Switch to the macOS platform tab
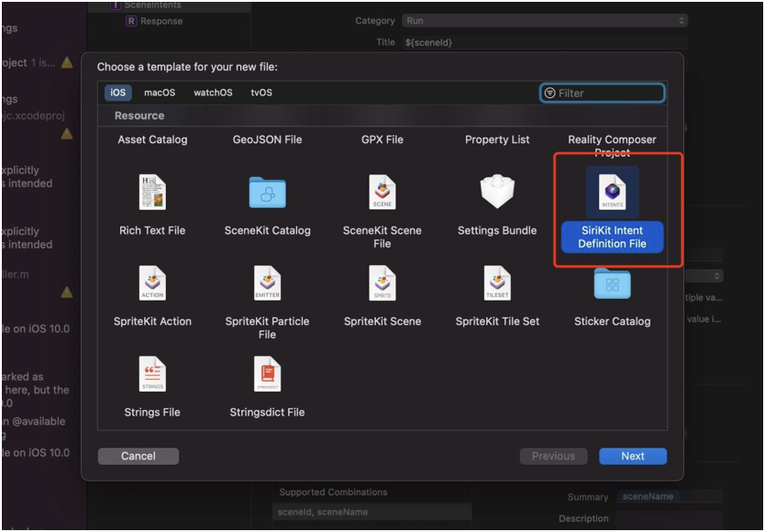The image size is (765, 532). click(x=160, y=93)
